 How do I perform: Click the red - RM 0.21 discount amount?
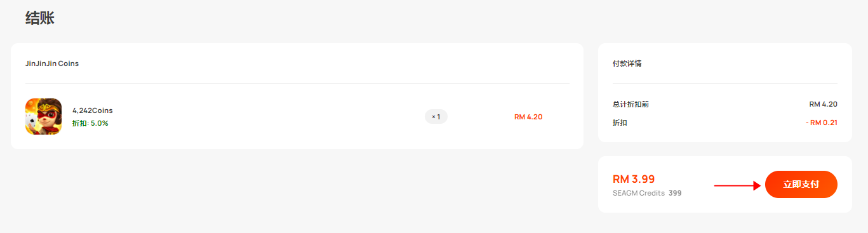pos(821,123)
